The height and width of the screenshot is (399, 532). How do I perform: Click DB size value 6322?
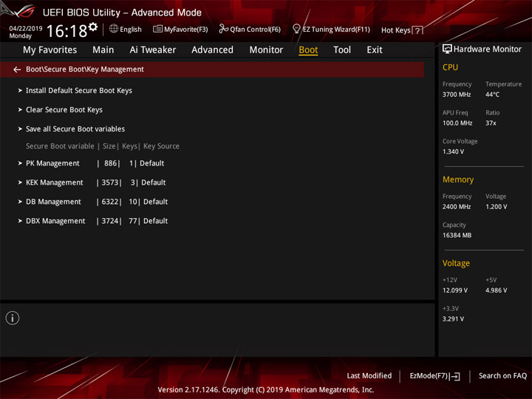(x=110, y=202)
